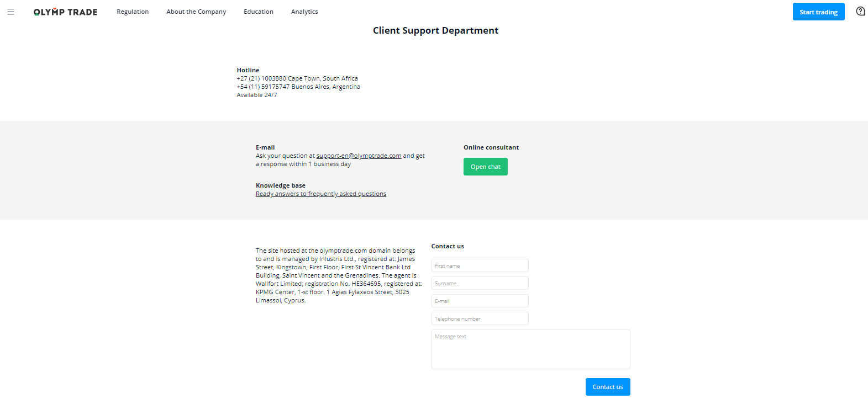Click the First name input field
This screenshot has width=868, height=415.
click(x=480, y=265)
